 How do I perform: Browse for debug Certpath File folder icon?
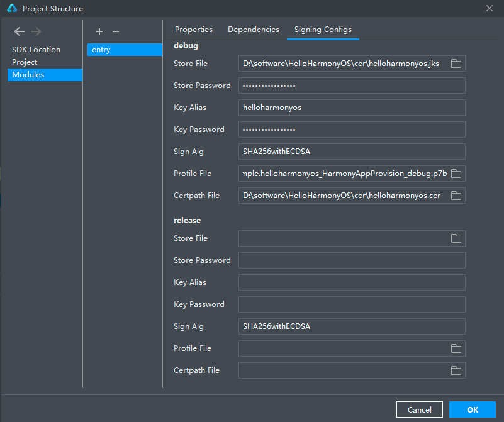click(456, 196)
